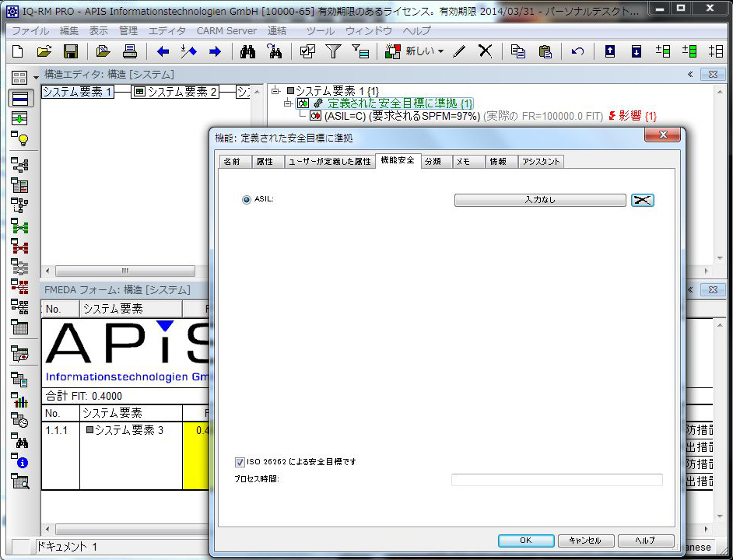
Task: Create a new document from the toolbar
Action: [18, 51]
